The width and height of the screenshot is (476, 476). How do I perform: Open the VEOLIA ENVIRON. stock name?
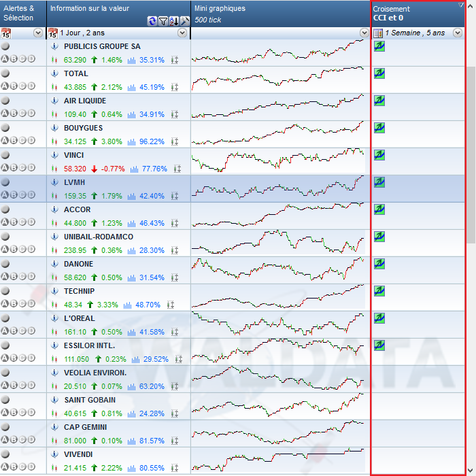95,373
